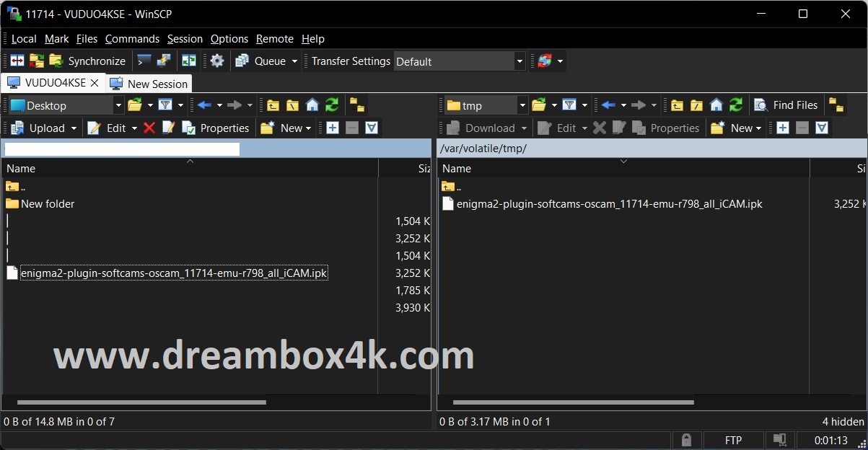
Task: Open the Session menu
Action: [x=185, y=39]
